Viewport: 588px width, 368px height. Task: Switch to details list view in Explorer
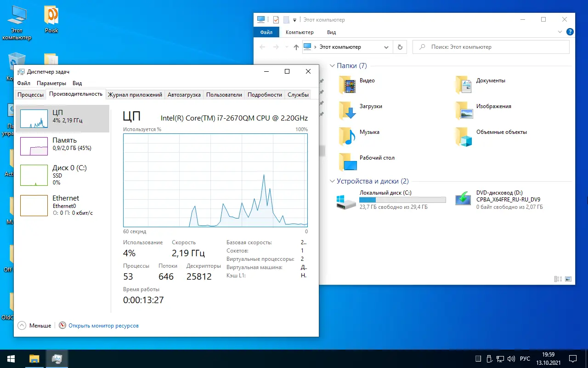[x=558, y=279]
